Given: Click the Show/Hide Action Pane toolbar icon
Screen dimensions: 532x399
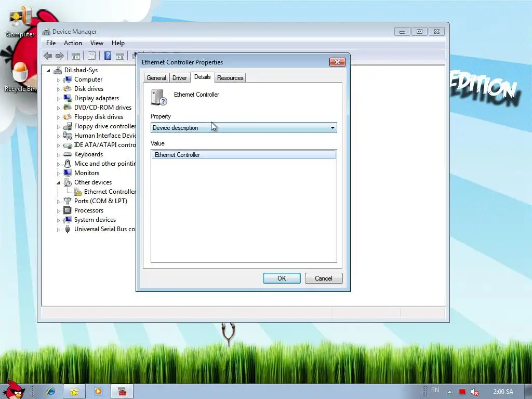Looking at the screenshot, I should coord(120,56).
